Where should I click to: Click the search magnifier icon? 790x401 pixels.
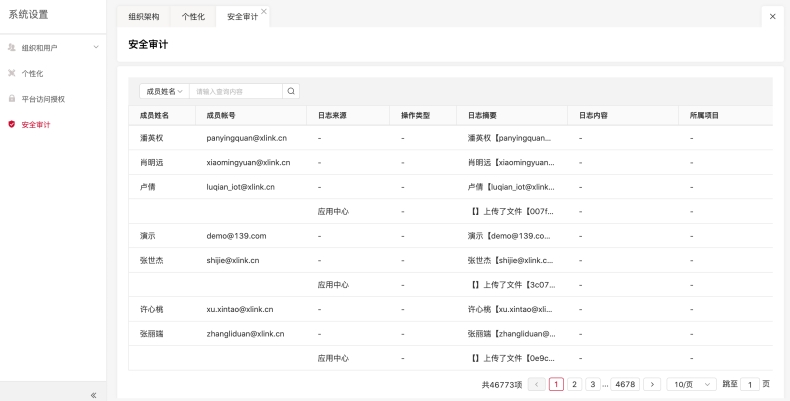click(291, 91)
